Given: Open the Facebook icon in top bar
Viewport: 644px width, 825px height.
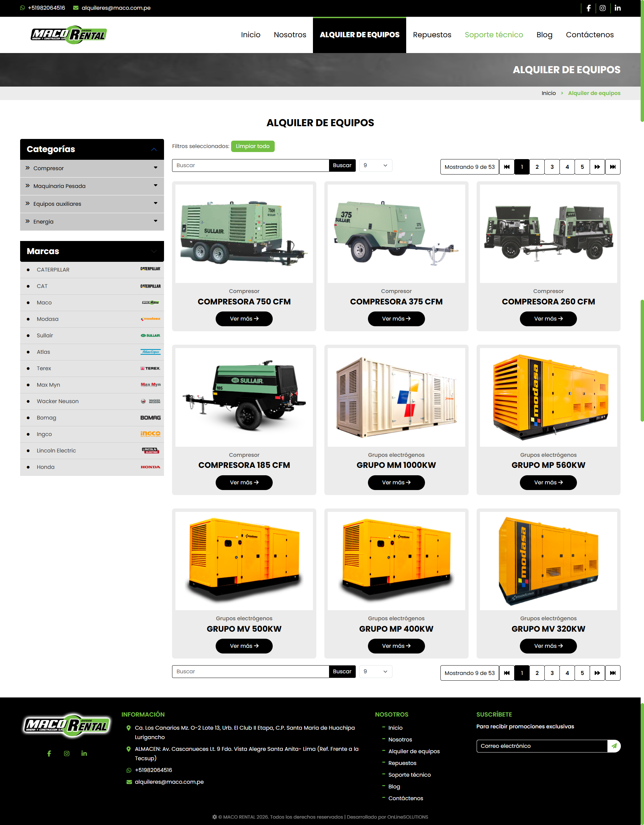Looking at the screenshot, I should (x=589, y=8).
